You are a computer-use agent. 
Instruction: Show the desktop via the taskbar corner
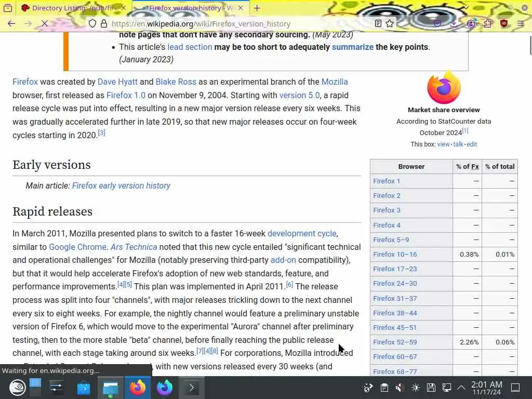pyautogui.click(x=515, y=388)
